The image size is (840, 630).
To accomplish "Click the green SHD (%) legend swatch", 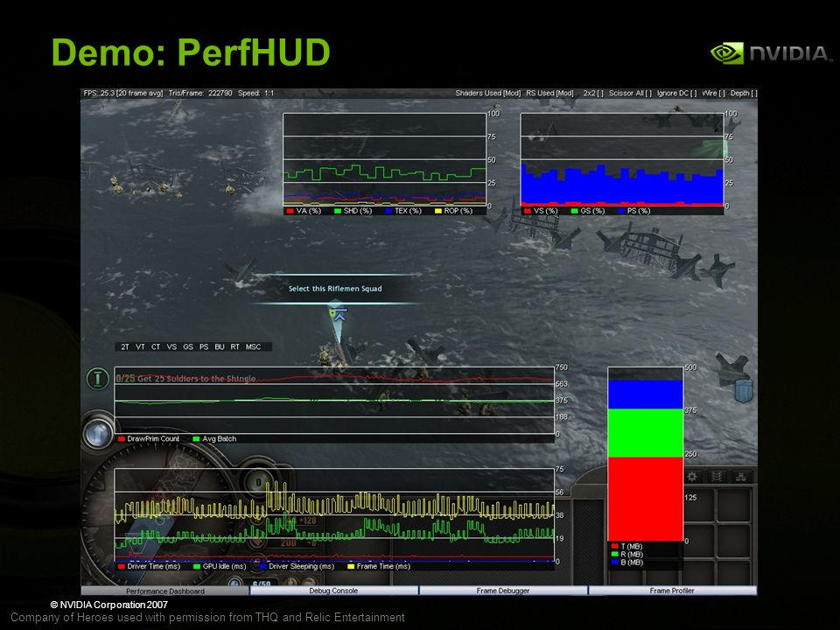I will point(338,211).
